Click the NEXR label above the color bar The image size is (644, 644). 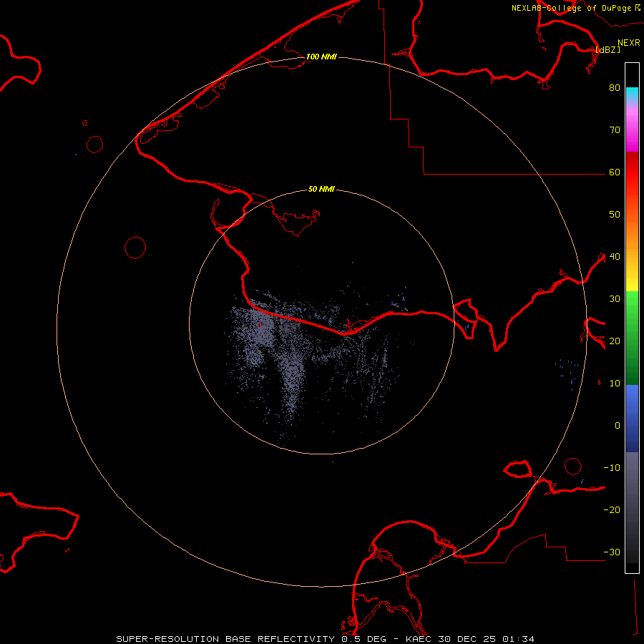coord(629,43)
